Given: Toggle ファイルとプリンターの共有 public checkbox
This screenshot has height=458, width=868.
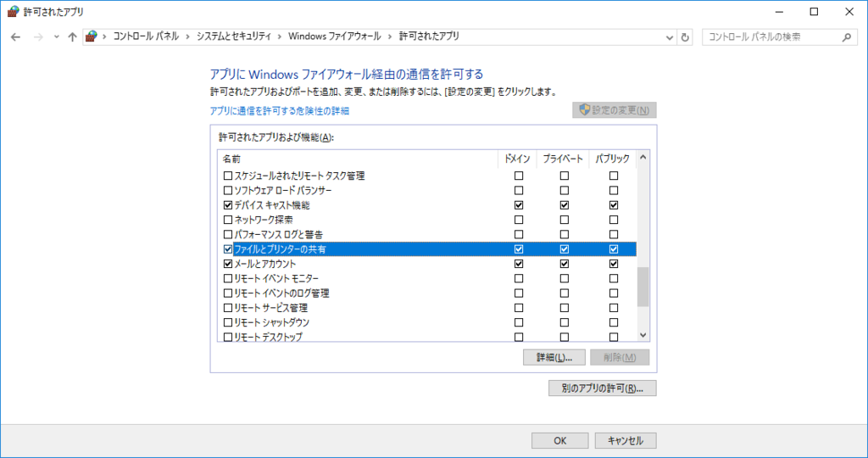Looking at the screenshot, I should point(614,249).
